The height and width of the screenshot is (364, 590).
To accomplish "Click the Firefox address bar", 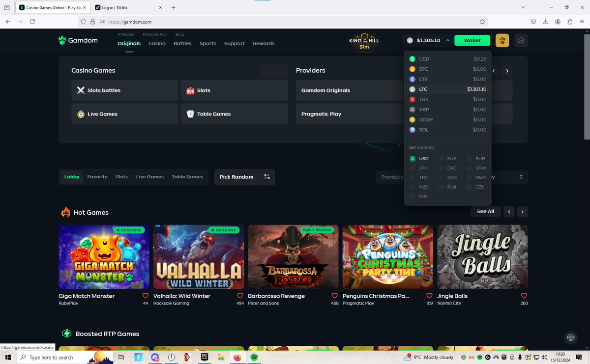I will click(x=283, y=22).
